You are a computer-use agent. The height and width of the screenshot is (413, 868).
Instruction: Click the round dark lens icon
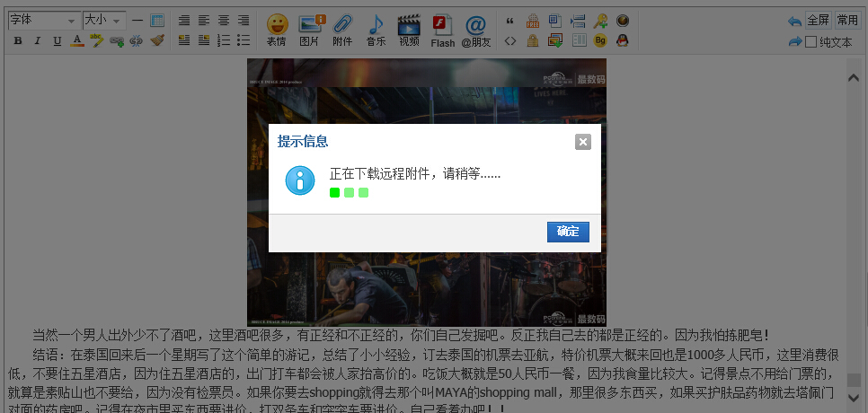[623, 21]
